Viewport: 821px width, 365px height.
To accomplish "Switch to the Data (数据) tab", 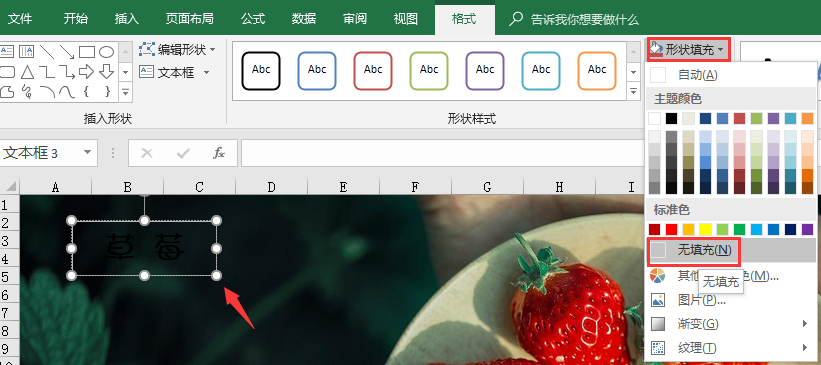I will coord(304,19).
